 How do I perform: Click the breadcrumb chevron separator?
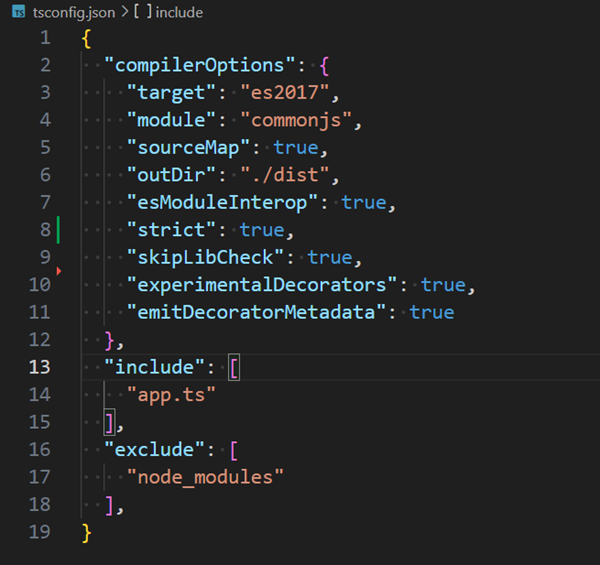click(x=124, y=12)
